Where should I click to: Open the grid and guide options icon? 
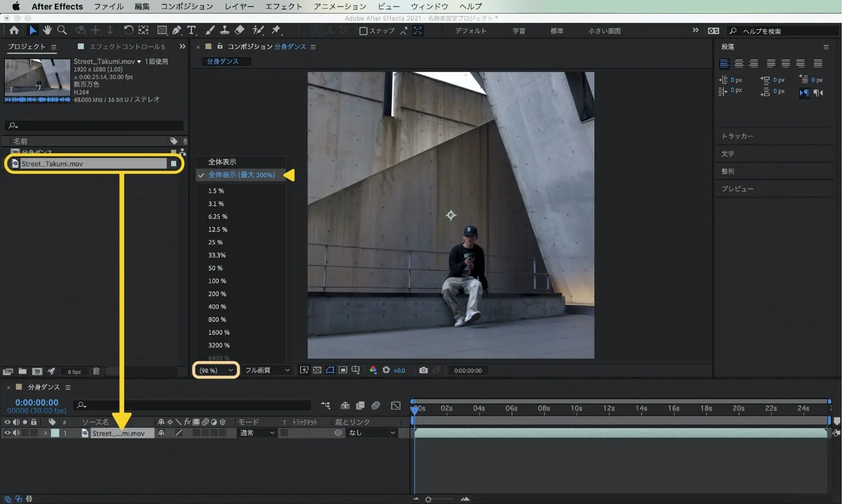pos(356,370)
